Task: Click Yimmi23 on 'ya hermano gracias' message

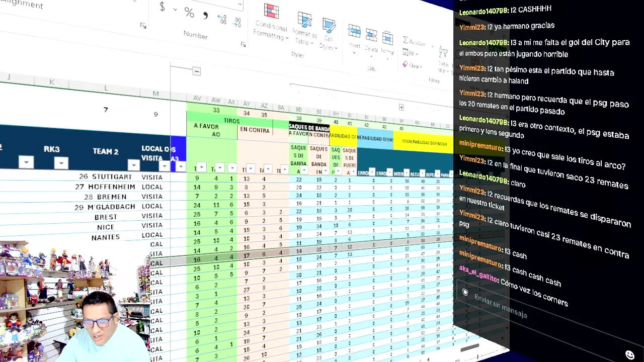Action: coord(472,27)
